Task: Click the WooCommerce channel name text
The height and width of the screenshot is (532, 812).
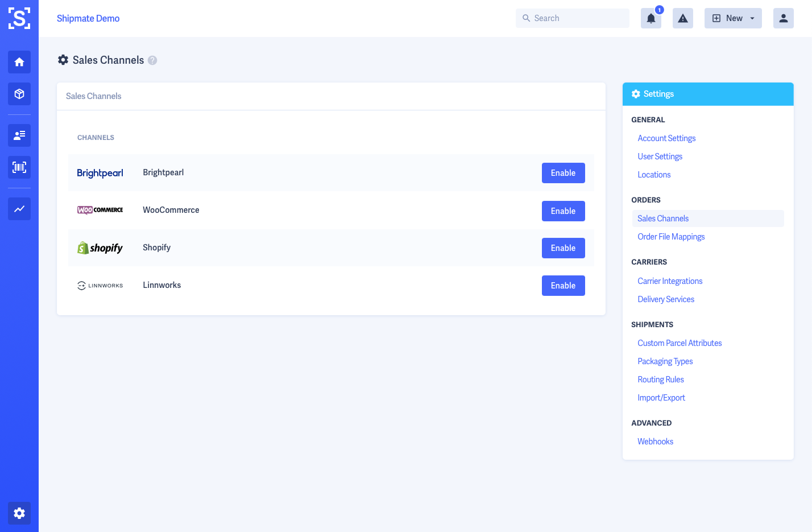Action: click(171, 210)
